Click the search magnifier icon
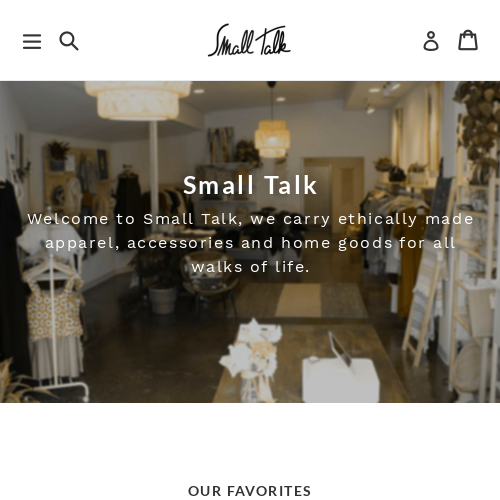 coord(69,41)
